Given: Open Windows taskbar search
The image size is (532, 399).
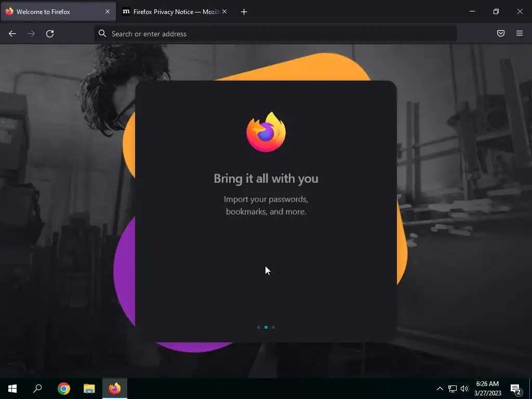Looking at the screenshot, I should [x=37, y=389].
